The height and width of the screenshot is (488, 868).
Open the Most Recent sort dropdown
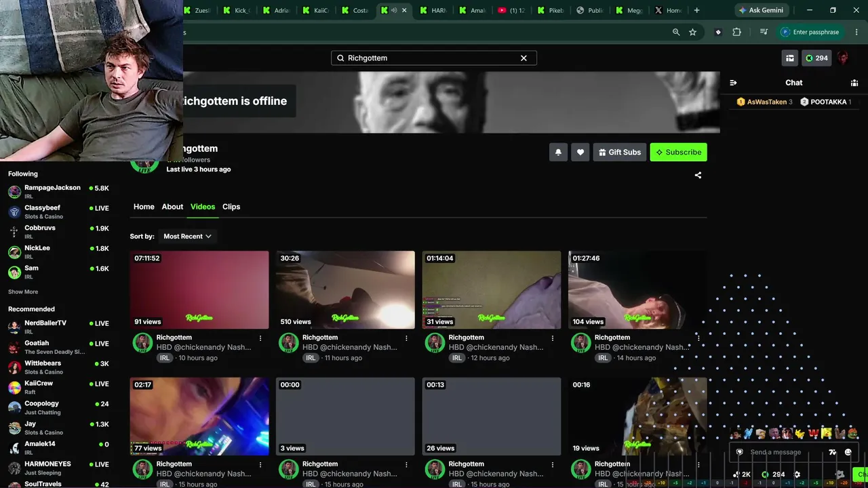(187, 237)
